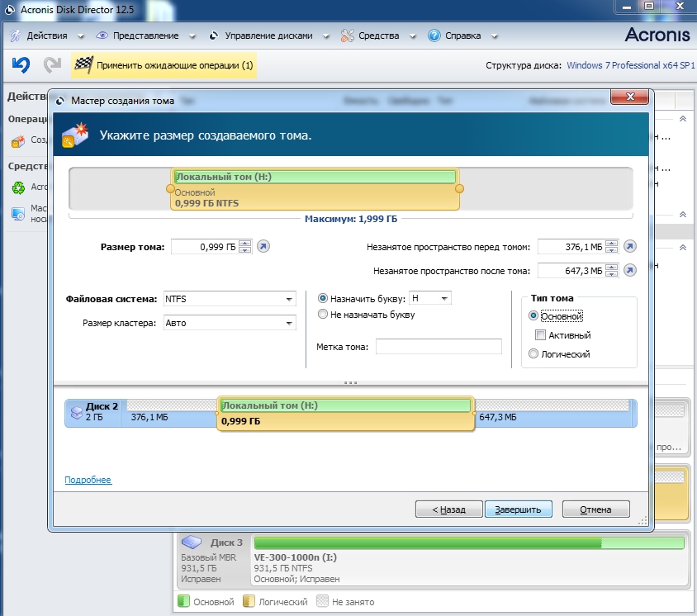Click the volume size spinner arrows
This screenshot has height=616, width=697.
click(x=245, y=247)
